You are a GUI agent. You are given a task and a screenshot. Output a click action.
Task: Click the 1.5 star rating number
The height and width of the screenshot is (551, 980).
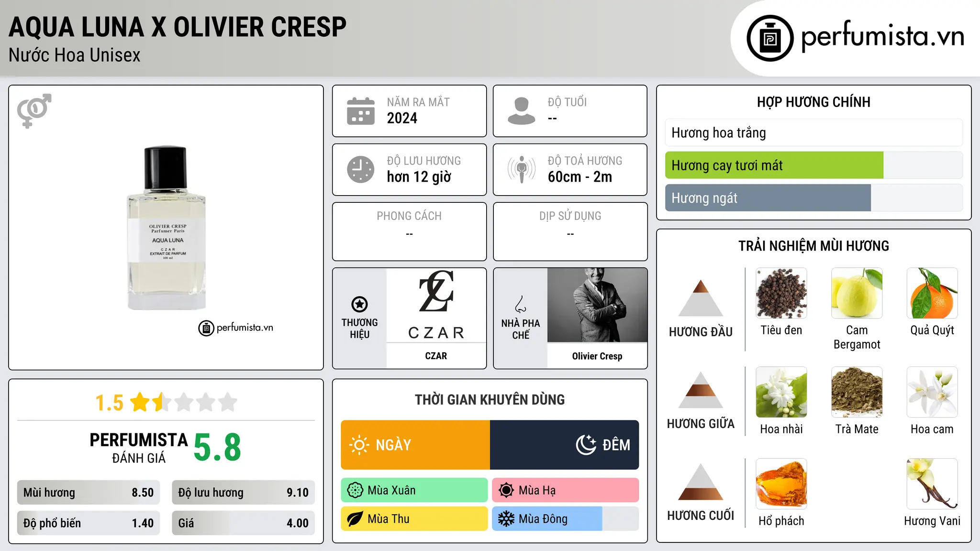pos(110,403)
